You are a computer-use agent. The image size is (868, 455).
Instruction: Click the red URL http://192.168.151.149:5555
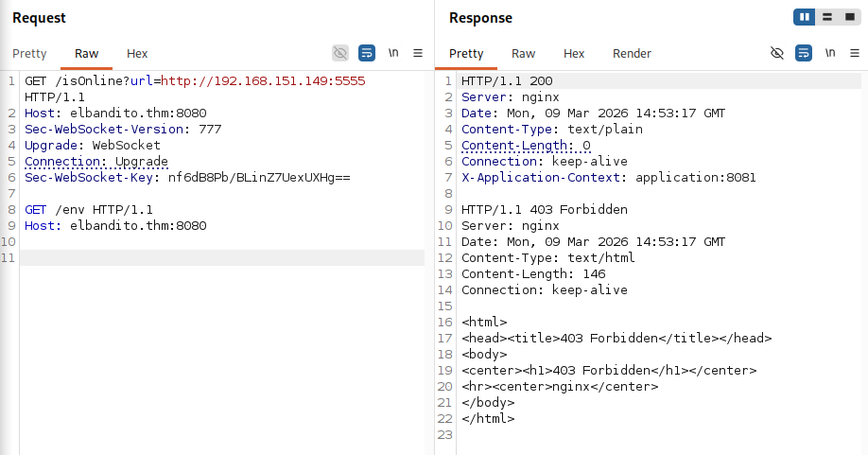pos(263,80)
